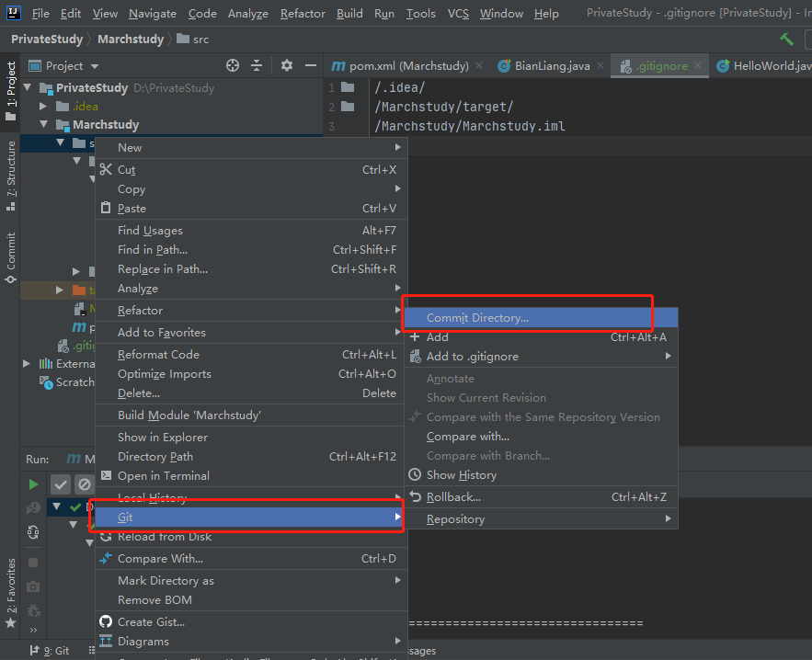Open the 2: Favorites tool window
Screen dimensions: 812x660
coord(11,593)
